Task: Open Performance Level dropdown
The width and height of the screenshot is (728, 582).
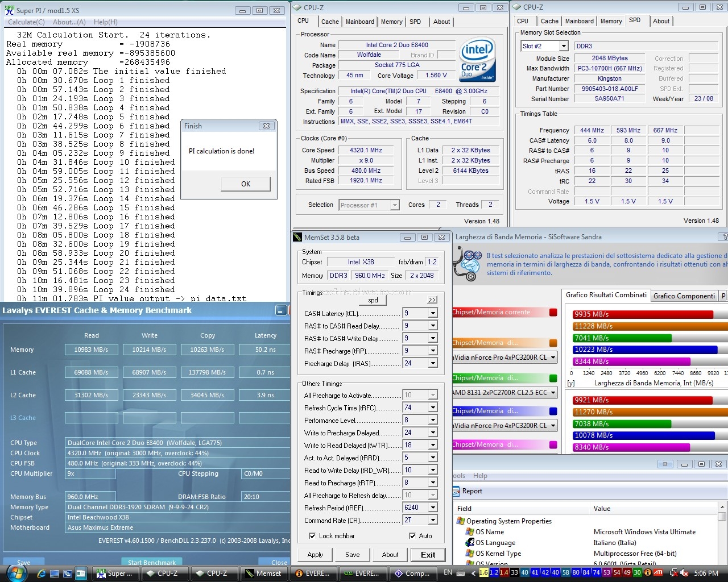Action: coord(433,420)
